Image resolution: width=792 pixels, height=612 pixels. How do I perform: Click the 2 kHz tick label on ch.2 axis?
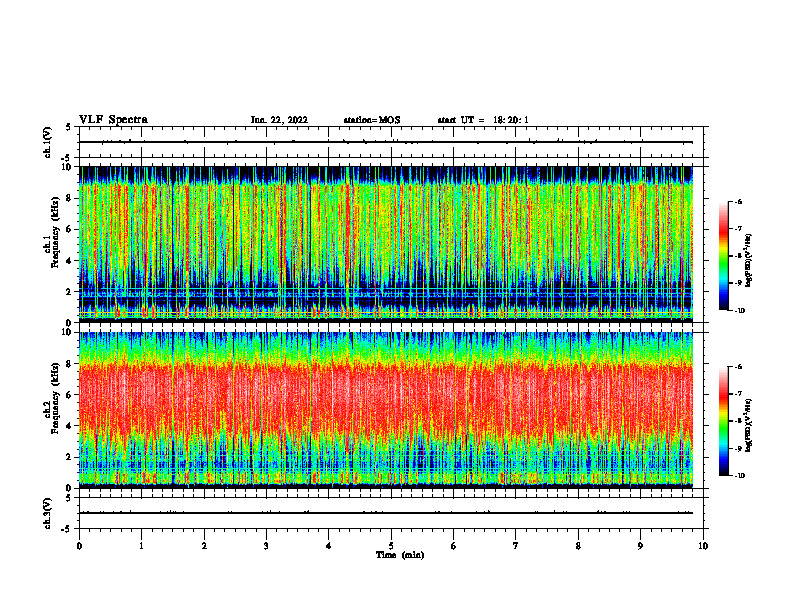(70, 457)
